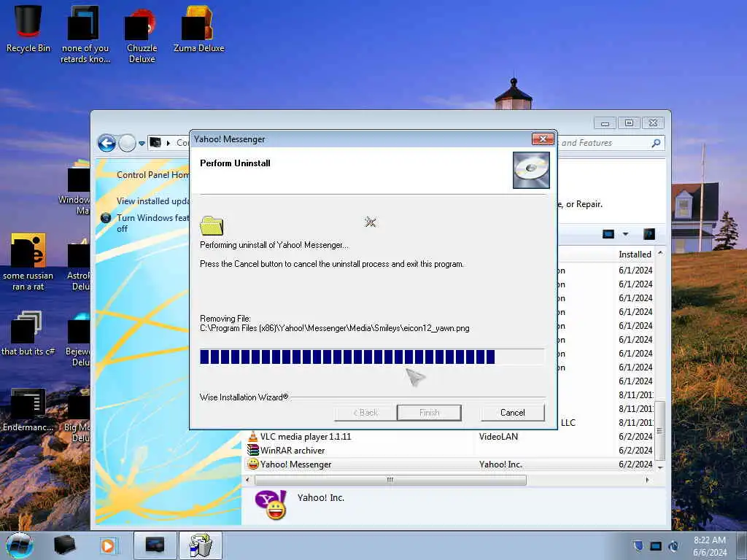Open the taskbar clock showing 8:22 AM
The width and height of the screenshot is (747, 560).
[x=710, y=546]
